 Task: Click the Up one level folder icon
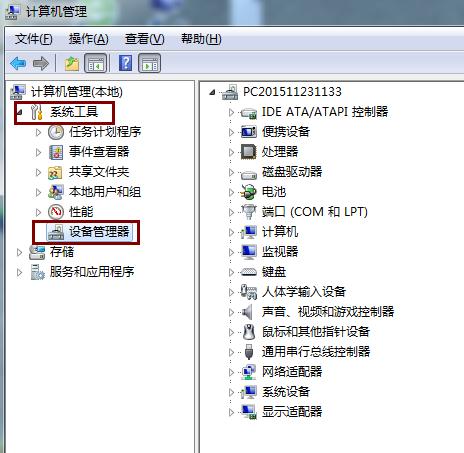pos(72,63)
